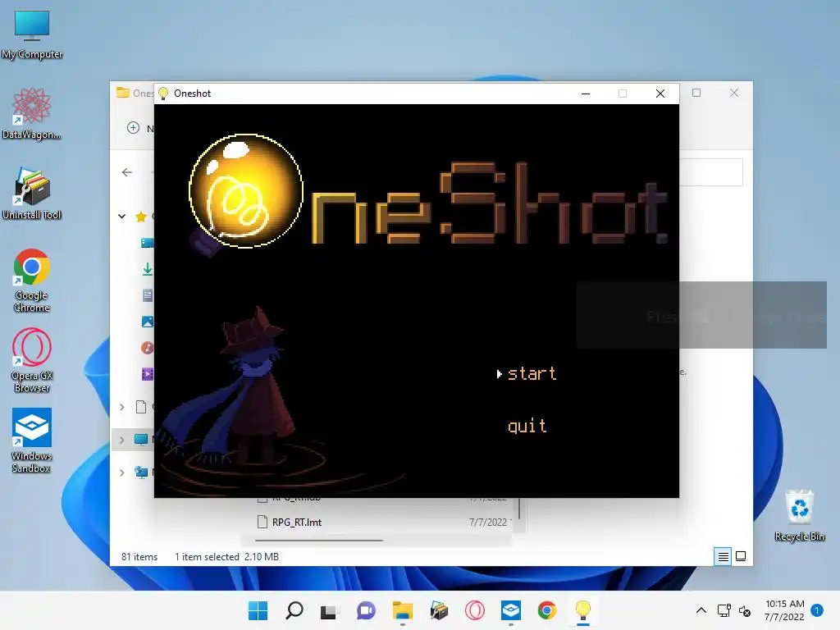
Task: Click Oneshot lightbulb taskbar icon
Action: [x=583, y=610]
